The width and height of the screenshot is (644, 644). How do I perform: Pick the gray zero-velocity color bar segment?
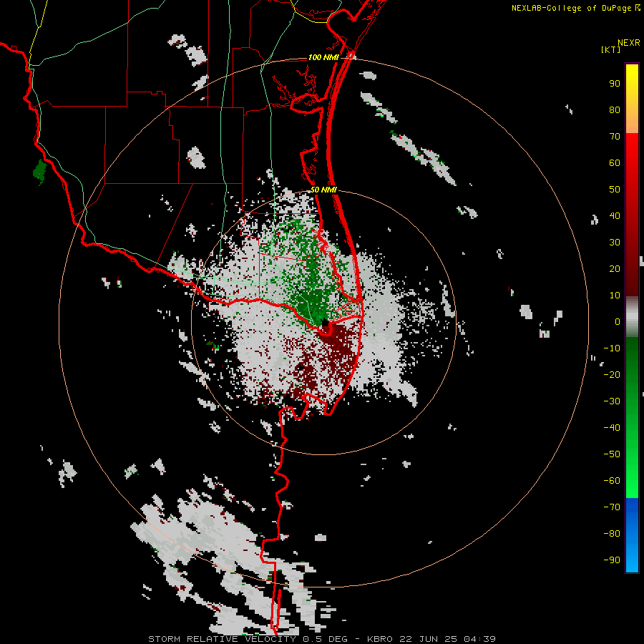[x=632, y=317]
